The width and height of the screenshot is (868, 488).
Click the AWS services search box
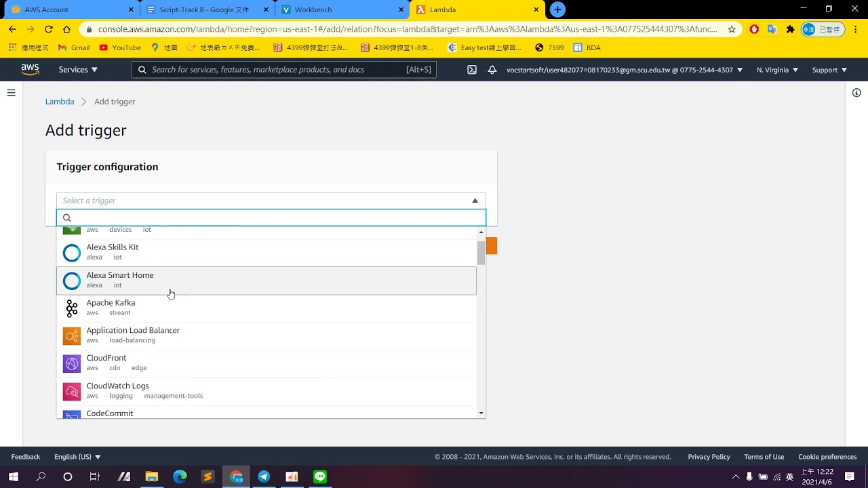click(284, 70)
